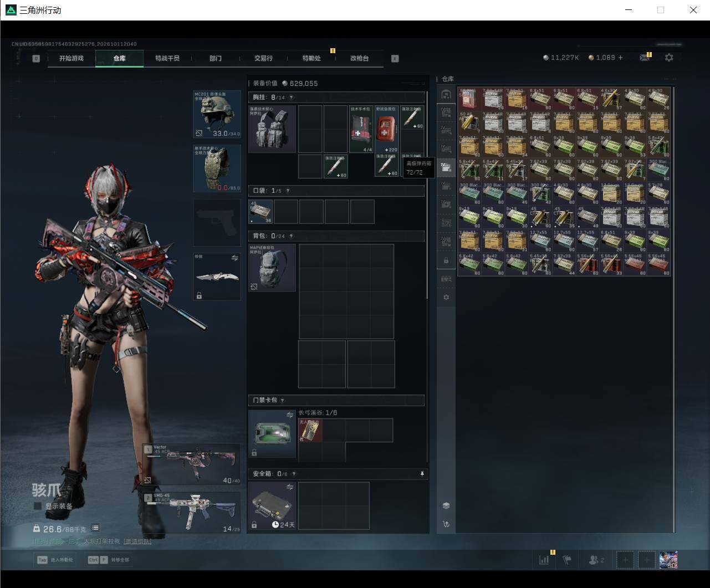This screenshot has height=588, width=710.
Task: Select the red field first-aid kit
Action: pyautogui.click(x=387, y=129)
